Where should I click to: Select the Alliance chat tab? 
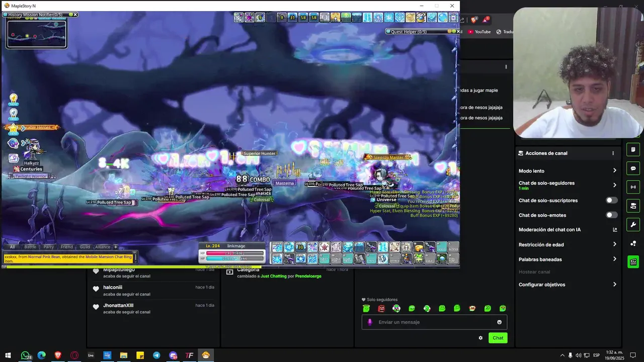103,247
